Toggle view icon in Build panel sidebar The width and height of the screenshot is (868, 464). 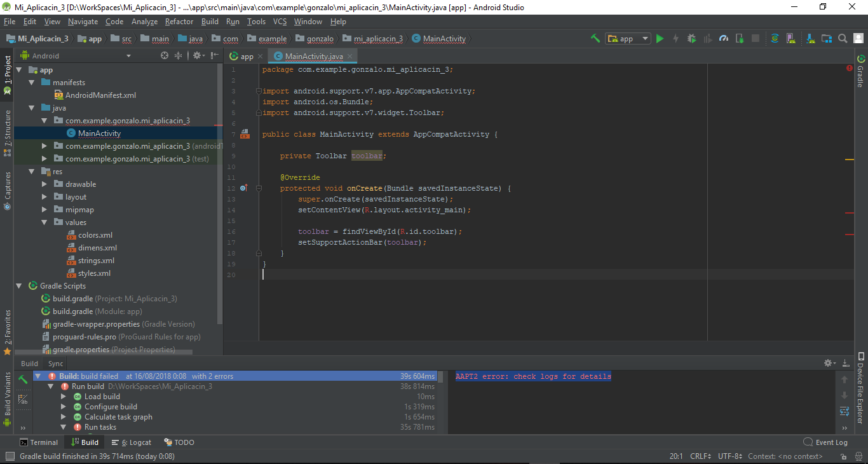[23, 400]
